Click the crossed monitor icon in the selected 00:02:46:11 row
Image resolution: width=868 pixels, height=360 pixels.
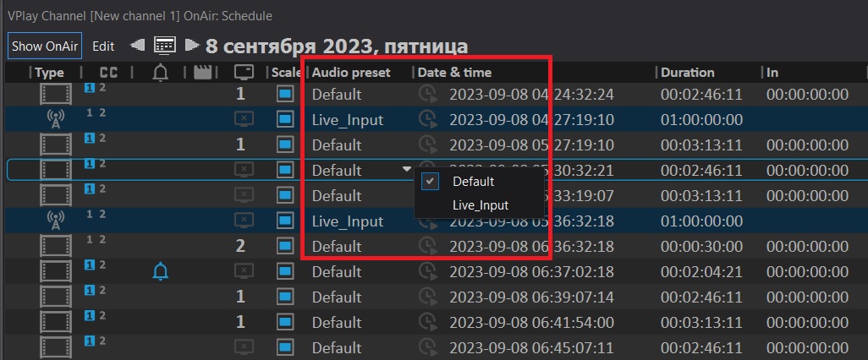coord(244,171)
